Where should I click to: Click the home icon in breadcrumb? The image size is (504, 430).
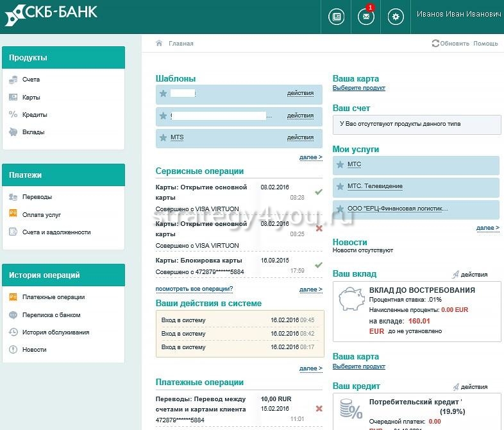point(159,43)
